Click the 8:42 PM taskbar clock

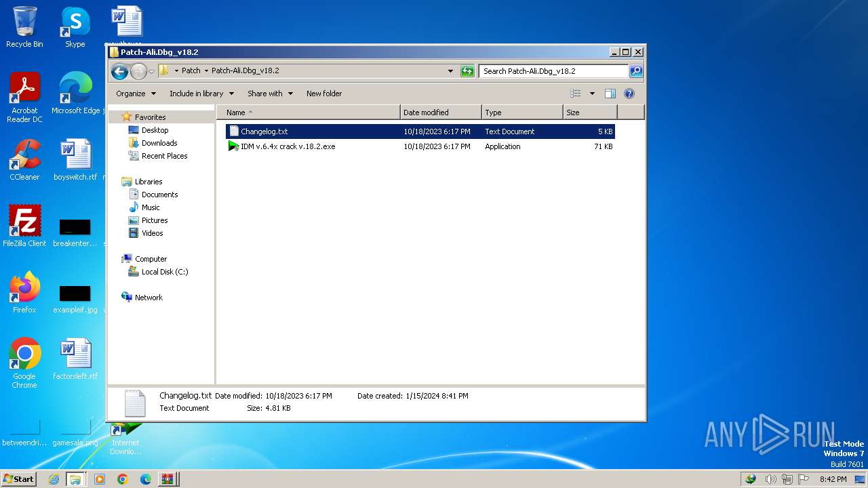tap(833, 479)
